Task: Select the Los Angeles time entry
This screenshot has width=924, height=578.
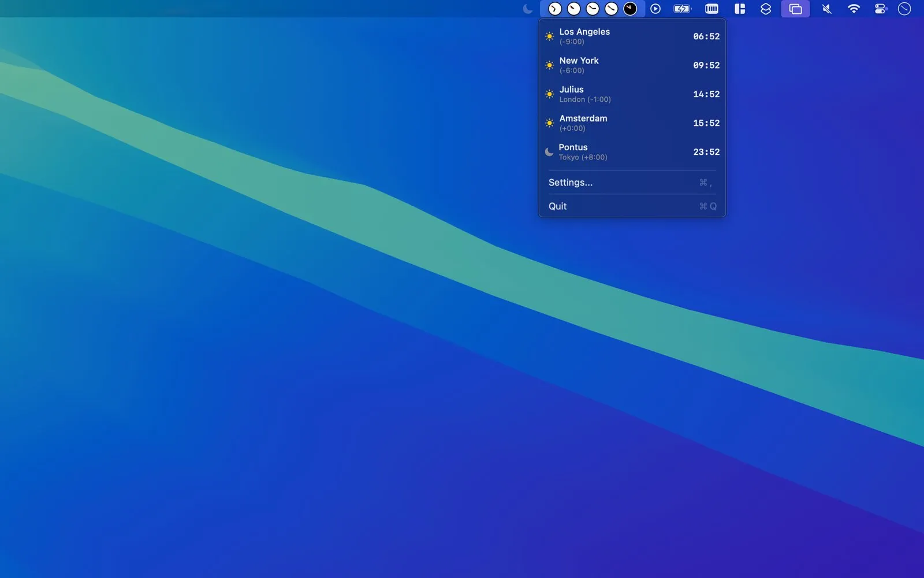Action: pos(632,36)
